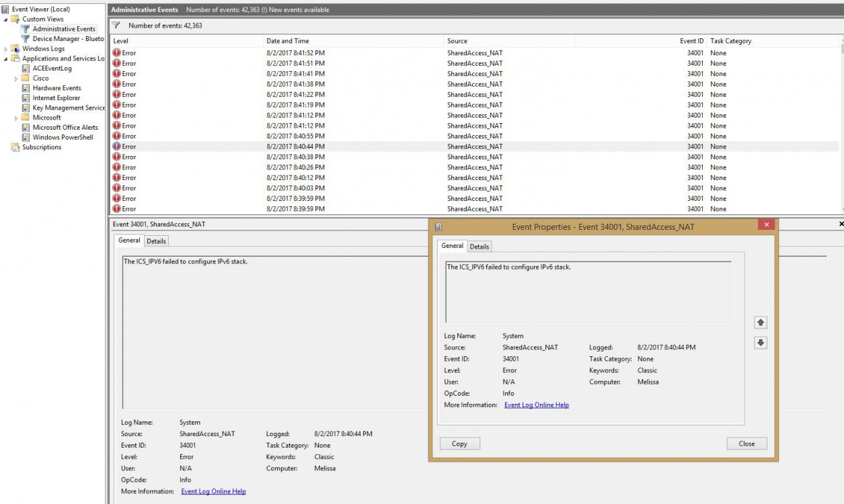
Task: Click the Subscriptions icon in the tree
Action: pos(15,147)
